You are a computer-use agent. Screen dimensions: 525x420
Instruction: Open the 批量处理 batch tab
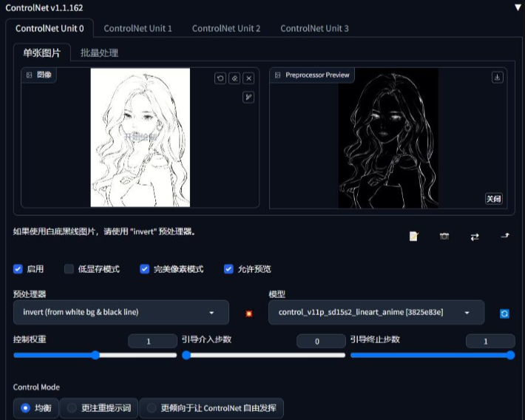coord(99,53)
